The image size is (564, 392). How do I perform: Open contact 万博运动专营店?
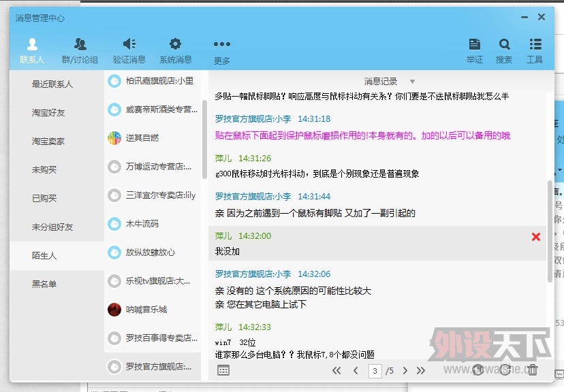153,167
